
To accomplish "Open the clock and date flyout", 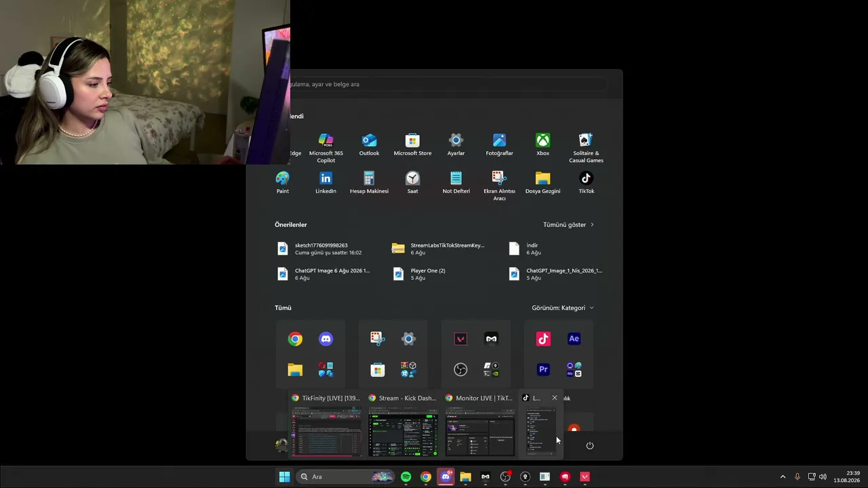I will click(847, 477).
